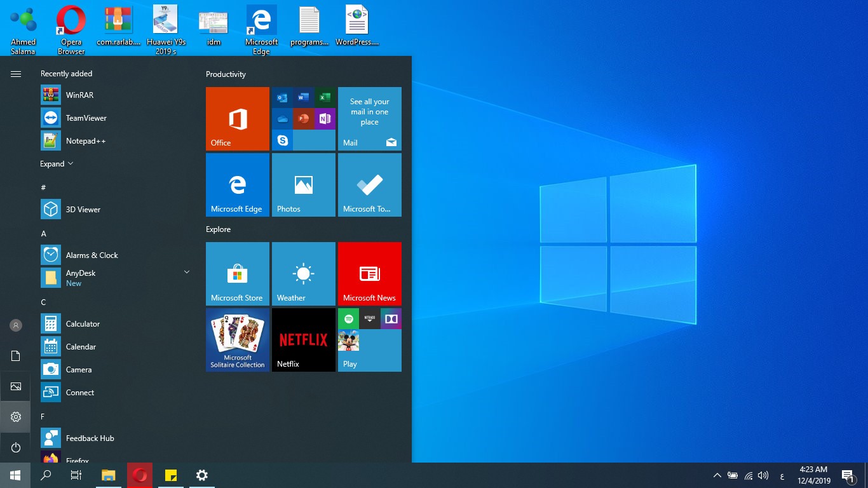Open the volume control in system tray
Viewport: 868px width, 488px height.
pyautogui.click(x=763, y=475)
